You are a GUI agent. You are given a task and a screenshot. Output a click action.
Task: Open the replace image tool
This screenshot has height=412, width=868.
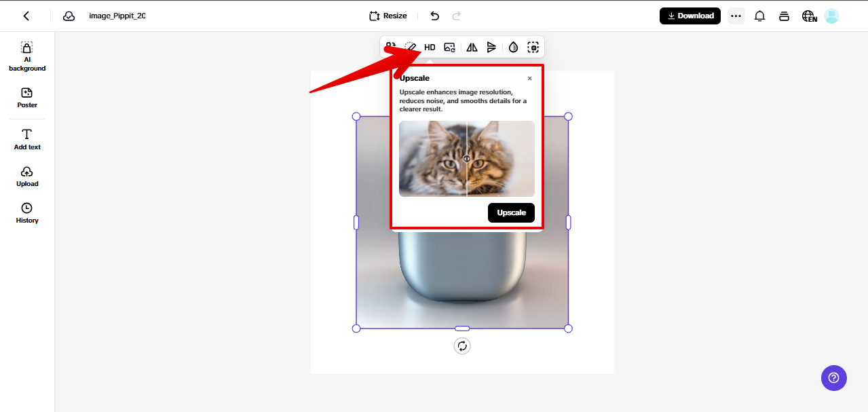tap(449, 47)
